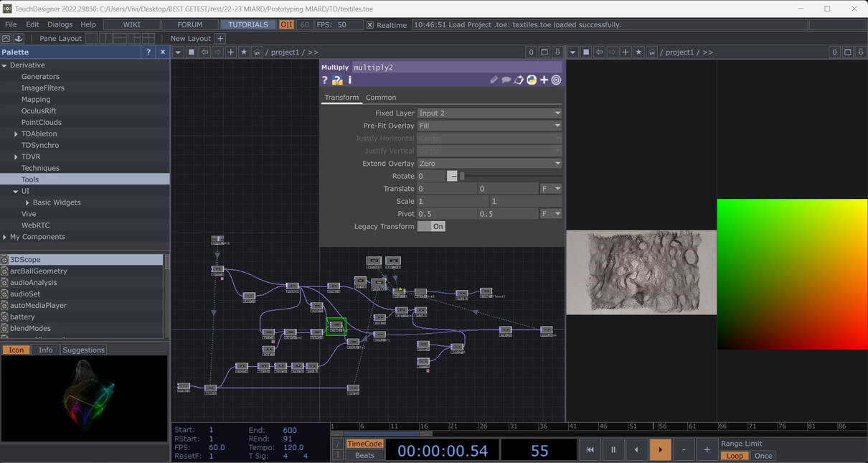This screenshot has height=463, width=868.
Task: Click the star bookmark icon in the network toolbar
Action: coord(244,52)
